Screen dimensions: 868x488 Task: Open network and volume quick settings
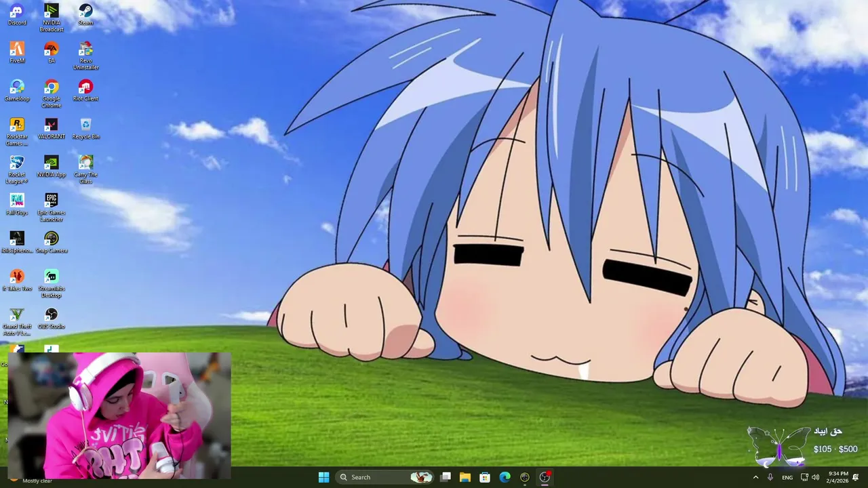(810, 477)
